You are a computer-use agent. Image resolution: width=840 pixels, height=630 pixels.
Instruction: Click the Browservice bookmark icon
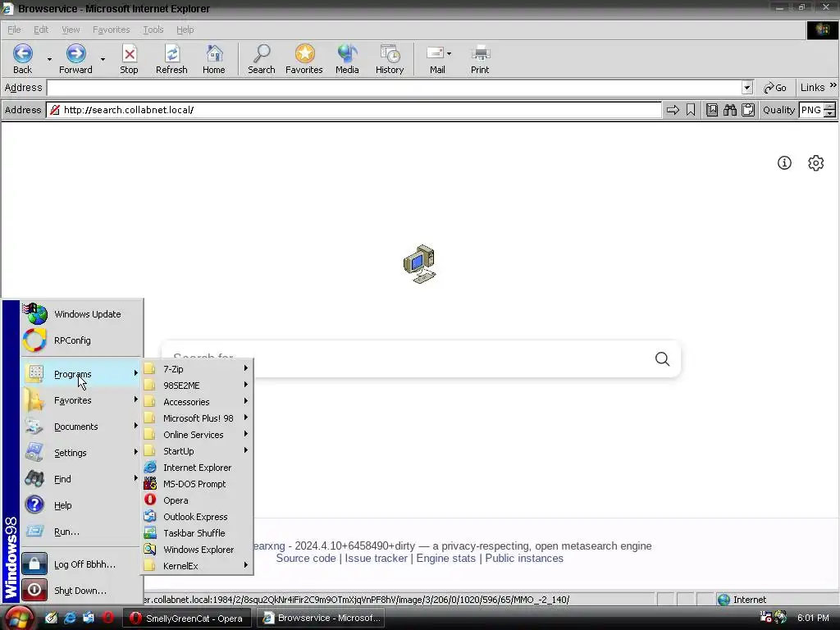[691, 110]
